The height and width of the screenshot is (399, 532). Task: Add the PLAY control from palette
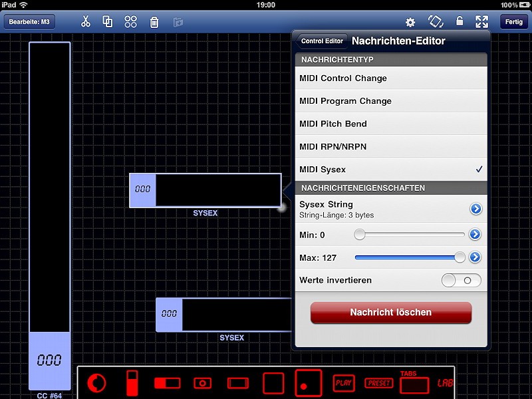344,383
